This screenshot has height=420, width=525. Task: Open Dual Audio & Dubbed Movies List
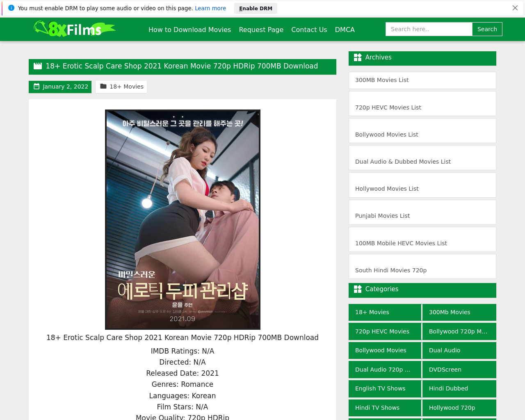click(x=422, y=157)
